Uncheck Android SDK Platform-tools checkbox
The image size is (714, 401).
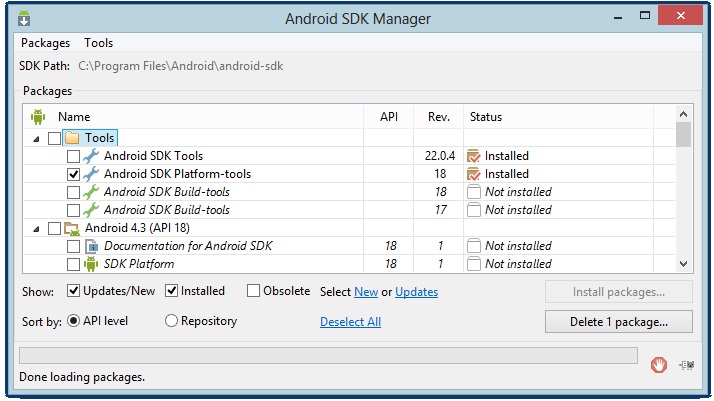73,174
